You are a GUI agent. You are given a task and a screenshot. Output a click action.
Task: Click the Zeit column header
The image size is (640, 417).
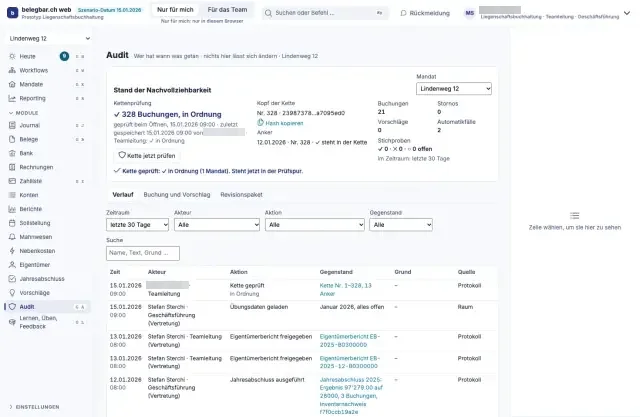pyautogui.click(x=115, y=272)
